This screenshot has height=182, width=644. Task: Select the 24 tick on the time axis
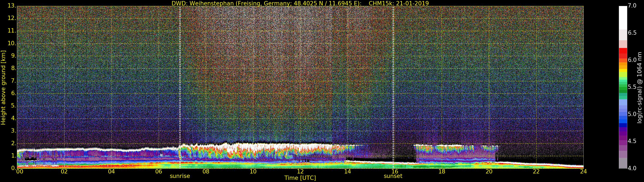click(x=583, y=172)
